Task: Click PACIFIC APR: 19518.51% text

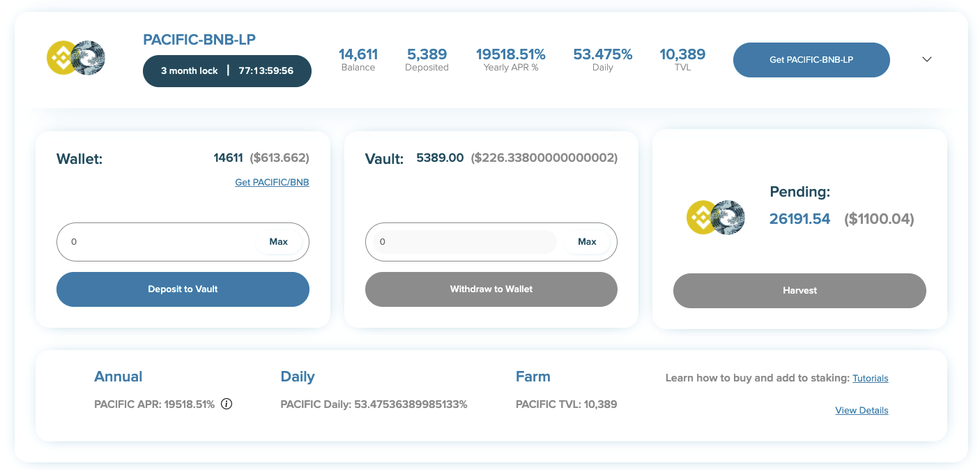Action: tap(155, 404)
